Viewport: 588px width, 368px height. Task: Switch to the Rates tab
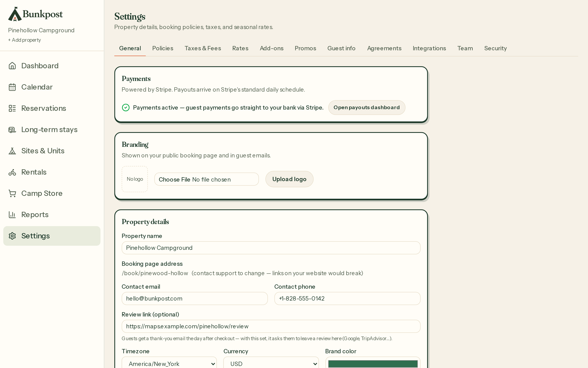240,48
